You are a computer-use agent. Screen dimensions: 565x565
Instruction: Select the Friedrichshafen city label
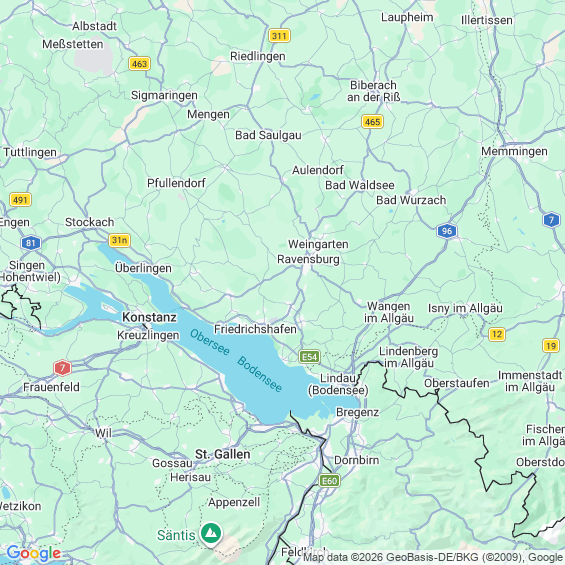tap(255, 329)
